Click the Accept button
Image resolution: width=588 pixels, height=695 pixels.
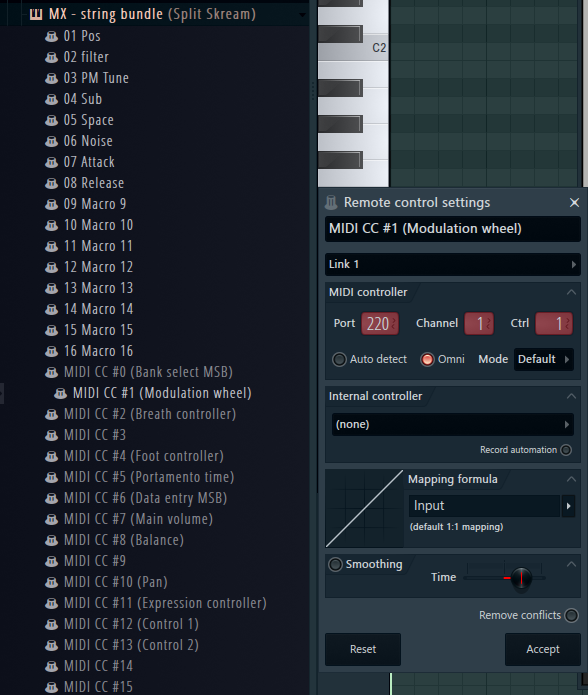[543, 649]
